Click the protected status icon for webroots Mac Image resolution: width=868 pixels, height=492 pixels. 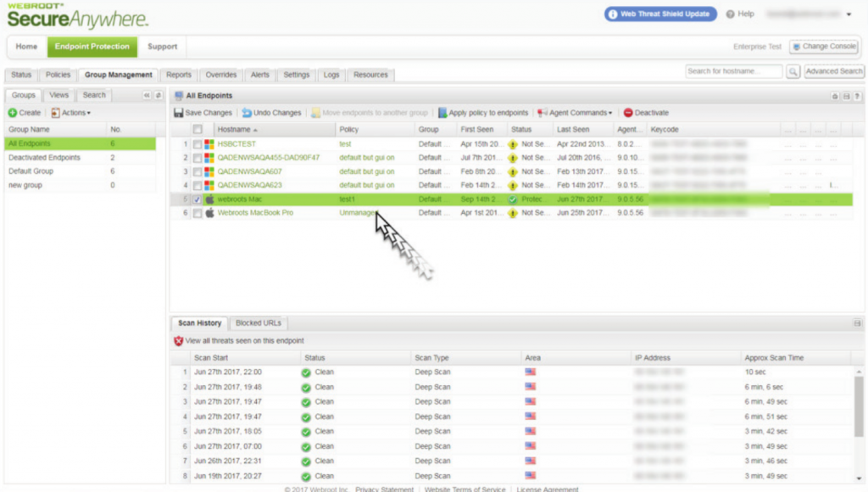click(x=513, y=199)
